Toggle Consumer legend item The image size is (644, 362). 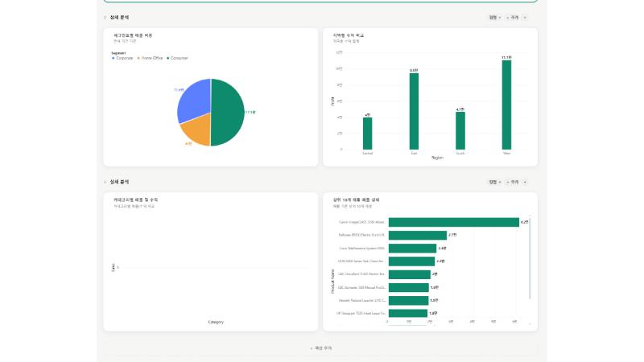[x=177, y=58]
